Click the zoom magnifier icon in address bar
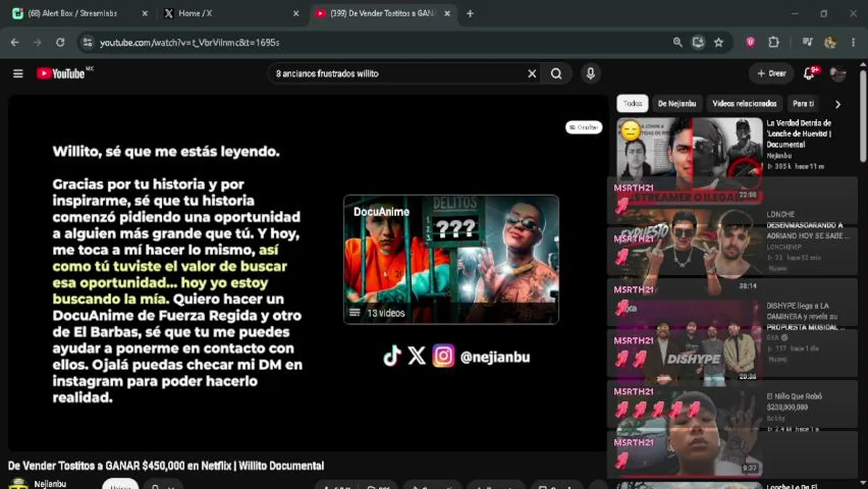The height and width of the screenshot is (489, 868). tap(677, 42)
